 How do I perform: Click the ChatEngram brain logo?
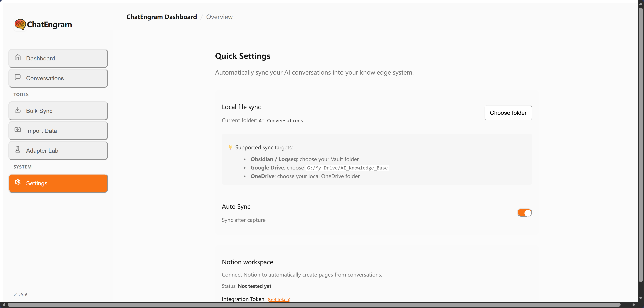20,24
